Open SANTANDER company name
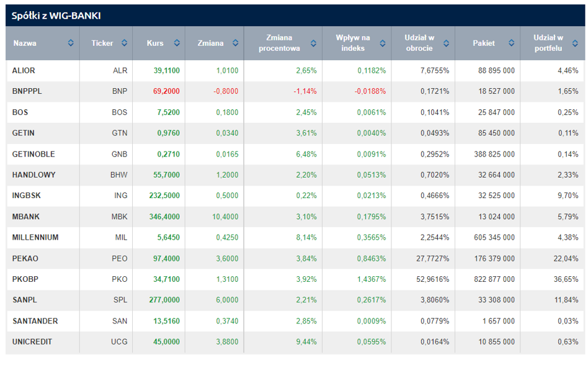Screen dimensions: 588x370 pyautogui.click(x=35, y=321)
